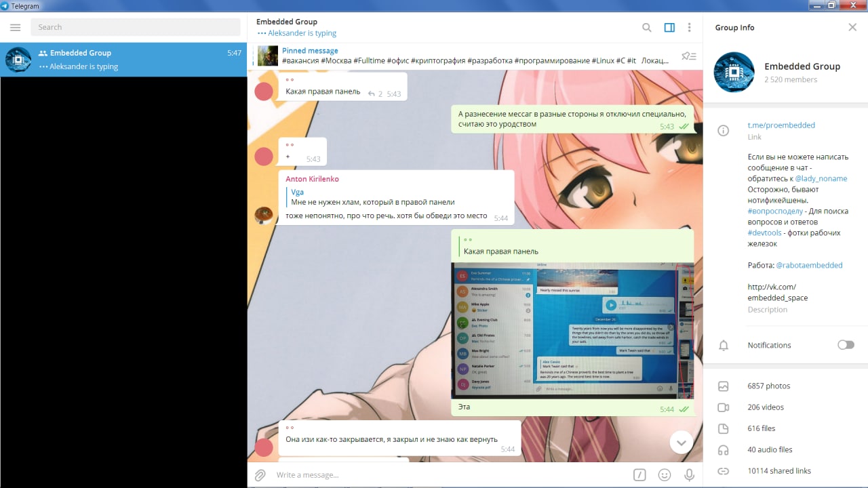
Task: Close the Group Info panel
Action: [x=852, y=28]
